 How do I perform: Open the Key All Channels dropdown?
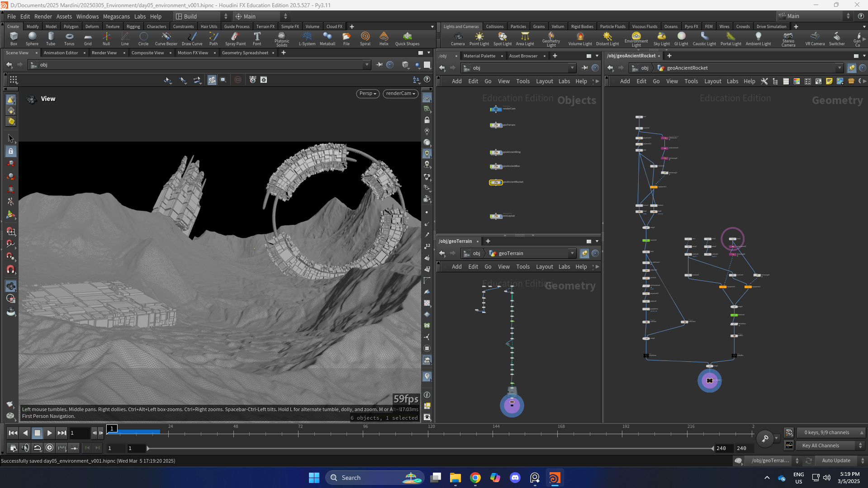coord(831,445)
